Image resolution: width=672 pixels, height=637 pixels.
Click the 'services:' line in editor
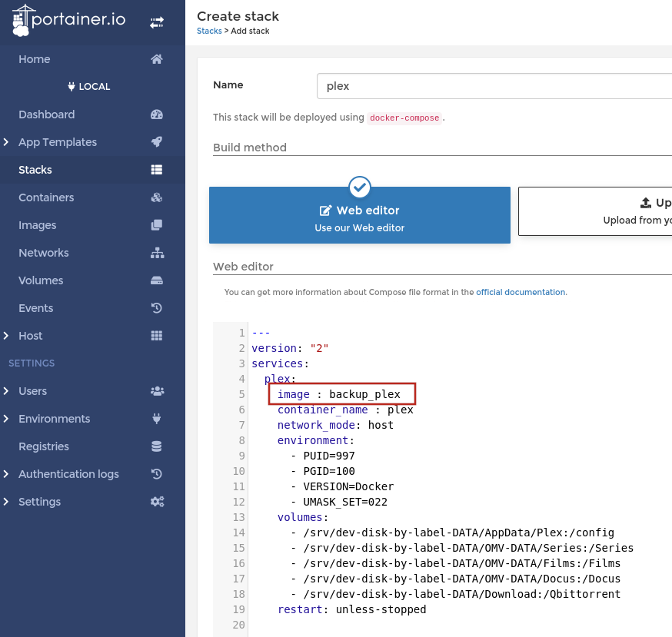(280, 363)
